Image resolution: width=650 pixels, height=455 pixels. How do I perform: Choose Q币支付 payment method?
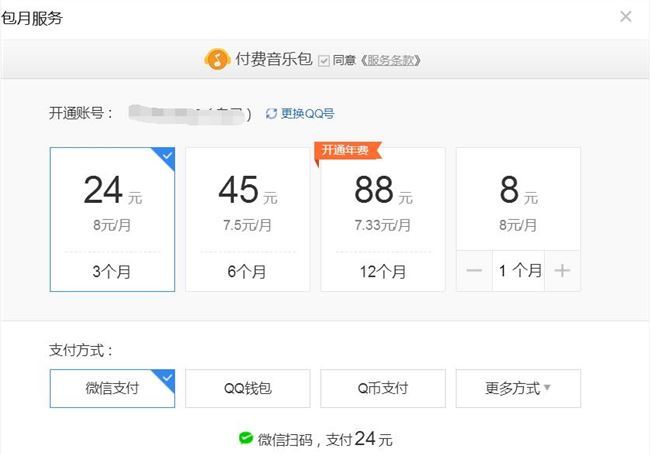point(383,388)
